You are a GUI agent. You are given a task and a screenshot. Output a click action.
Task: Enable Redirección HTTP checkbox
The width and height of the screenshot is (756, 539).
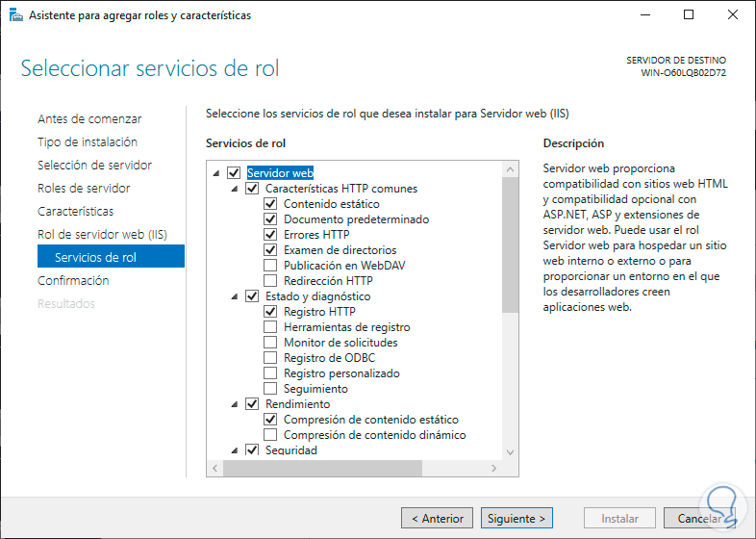pyautogui.click(x=270, y=281)
